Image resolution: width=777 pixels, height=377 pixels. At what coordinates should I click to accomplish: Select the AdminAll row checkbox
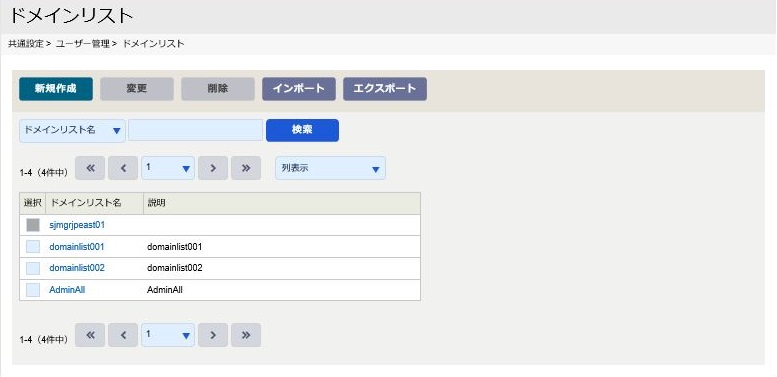point(33,290)
